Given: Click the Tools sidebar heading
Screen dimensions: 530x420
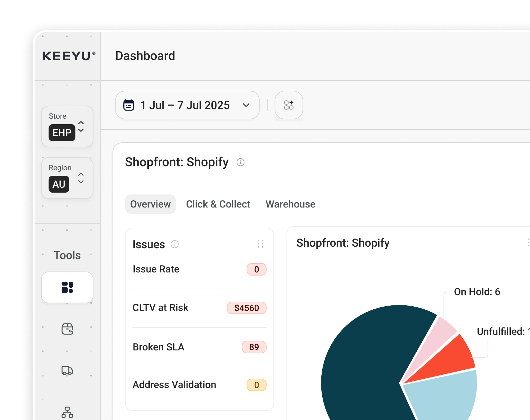Looking at the screenshot, I should pos(67,255).
